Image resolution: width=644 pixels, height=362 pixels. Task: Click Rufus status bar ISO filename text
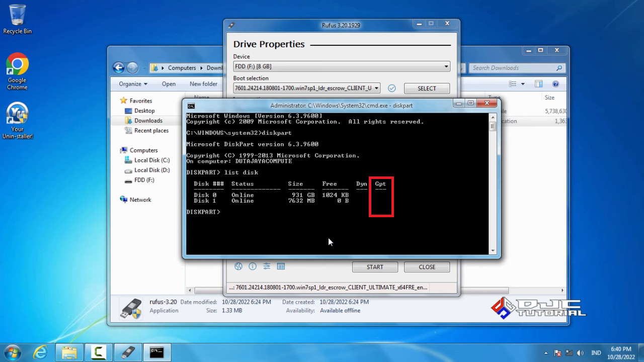coord(328,288)
